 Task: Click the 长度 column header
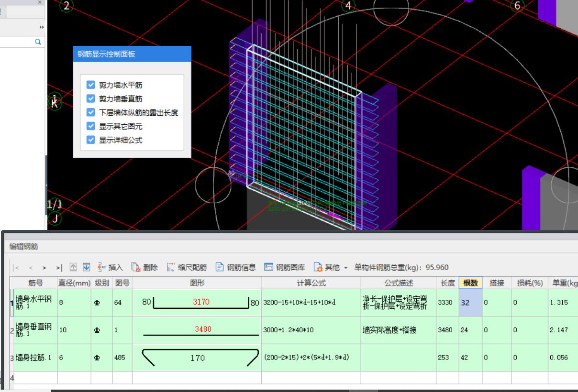coord(447,283)
